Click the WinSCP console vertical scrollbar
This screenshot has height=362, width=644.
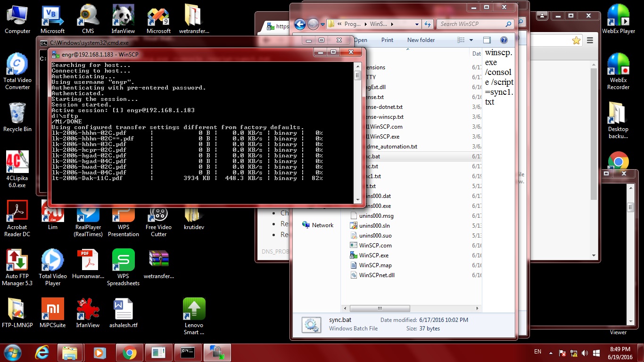point(357,132)
